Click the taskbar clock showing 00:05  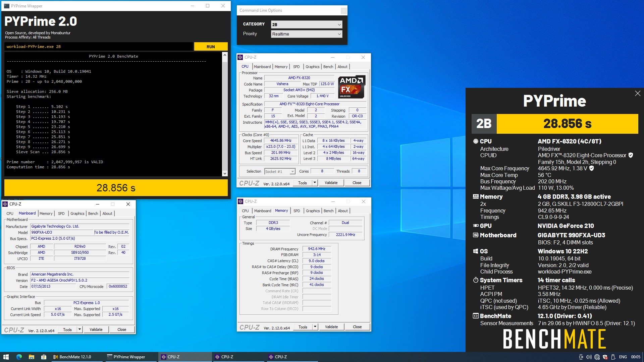(636, 357)
